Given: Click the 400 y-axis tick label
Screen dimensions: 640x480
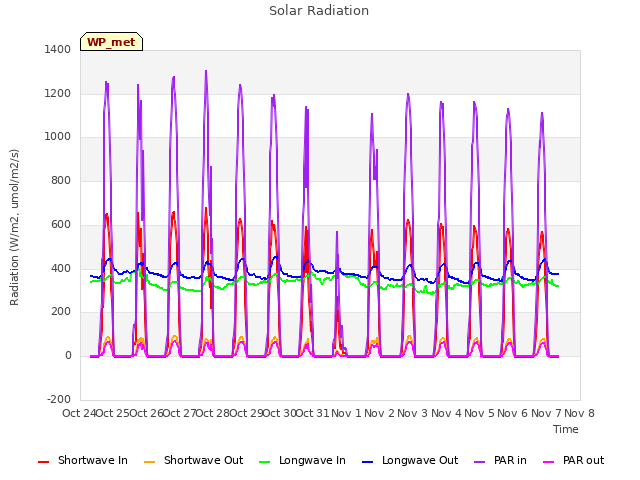Looking at the screenshot, I should [61, 269].
